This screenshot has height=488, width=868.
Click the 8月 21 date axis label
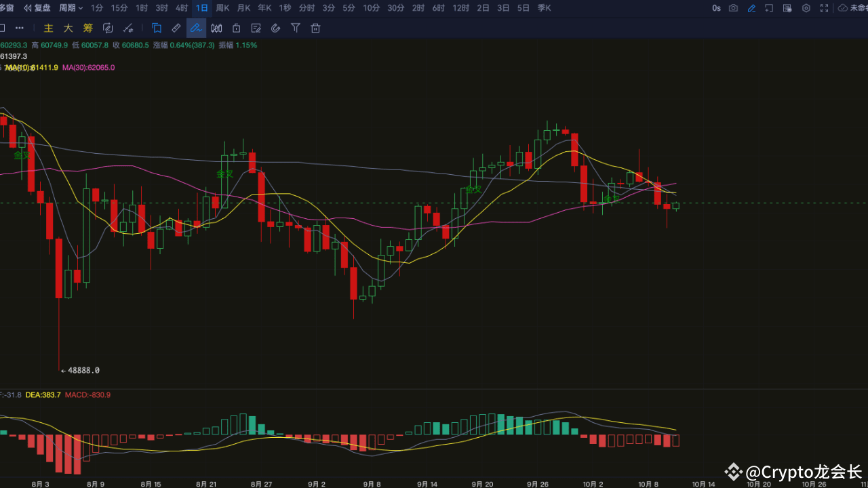tap(205, 484)
